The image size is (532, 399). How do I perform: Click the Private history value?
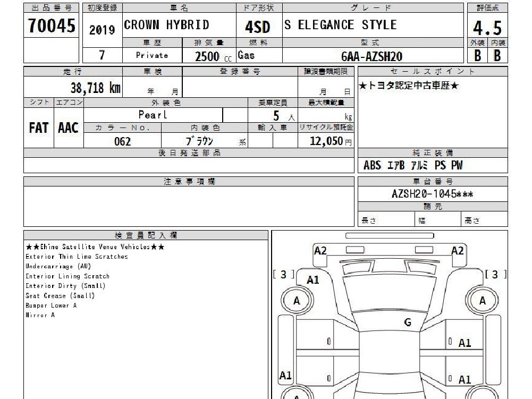[x=152, y=55]
